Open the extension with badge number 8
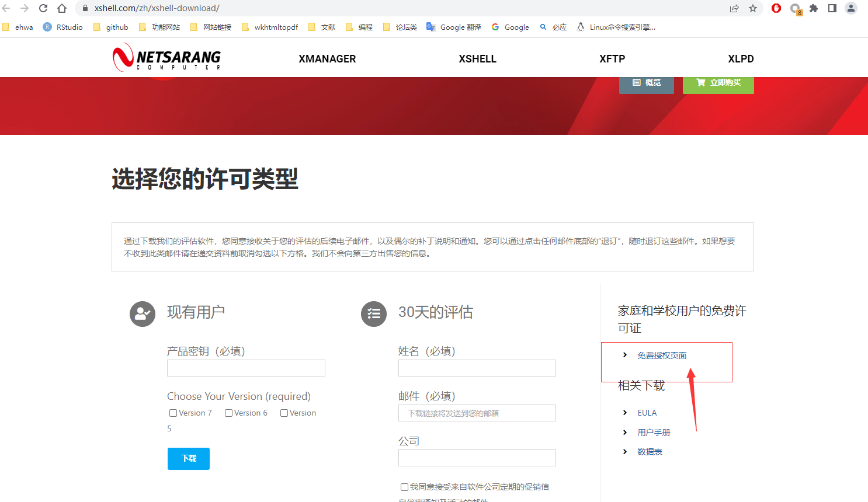 pyautogui.click(x=796, y=9)
